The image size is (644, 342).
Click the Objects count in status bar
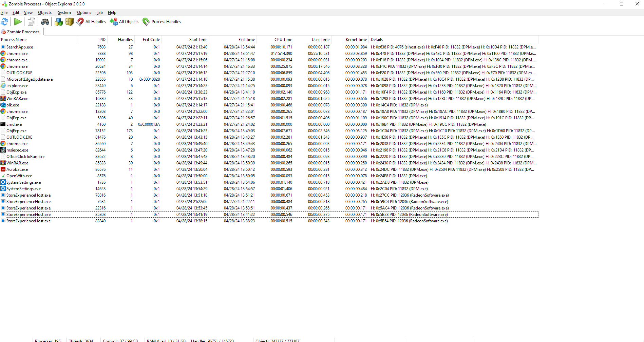[x=278, y=340]
